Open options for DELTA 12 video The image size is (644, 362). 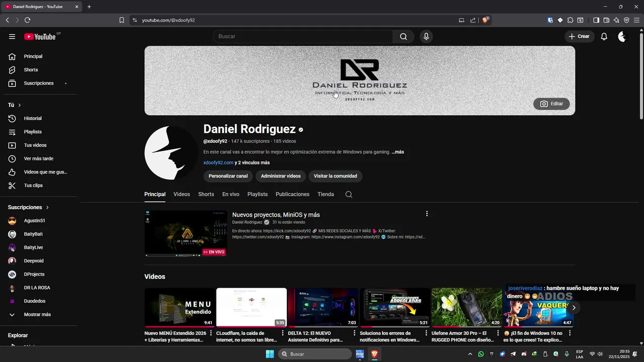coord(354,333)
